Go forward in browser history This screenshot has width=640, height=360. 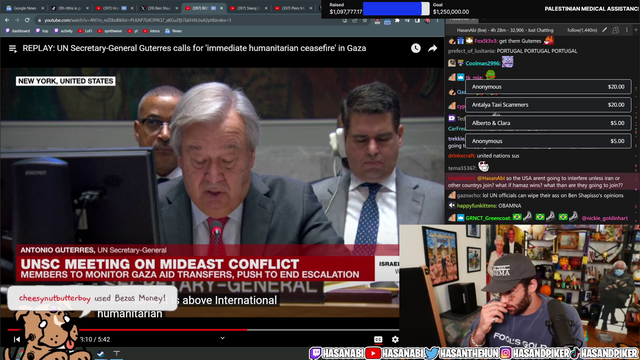pyautogui.click(x=17, y=20)
